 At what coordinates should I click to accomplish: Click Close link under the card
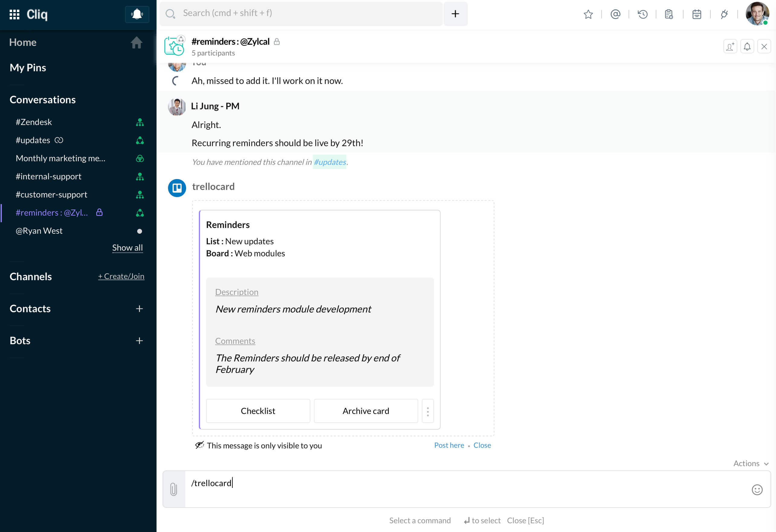(x=482, y=445)
